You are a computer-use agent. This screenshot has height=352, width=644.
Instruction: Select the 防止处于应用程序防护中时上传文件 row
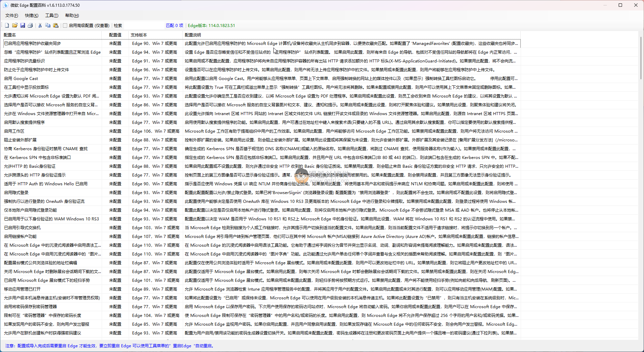click(262, 70)
